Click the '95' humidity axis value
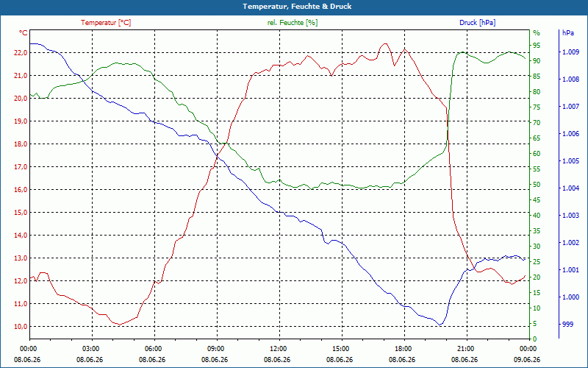 coord(537,46)
